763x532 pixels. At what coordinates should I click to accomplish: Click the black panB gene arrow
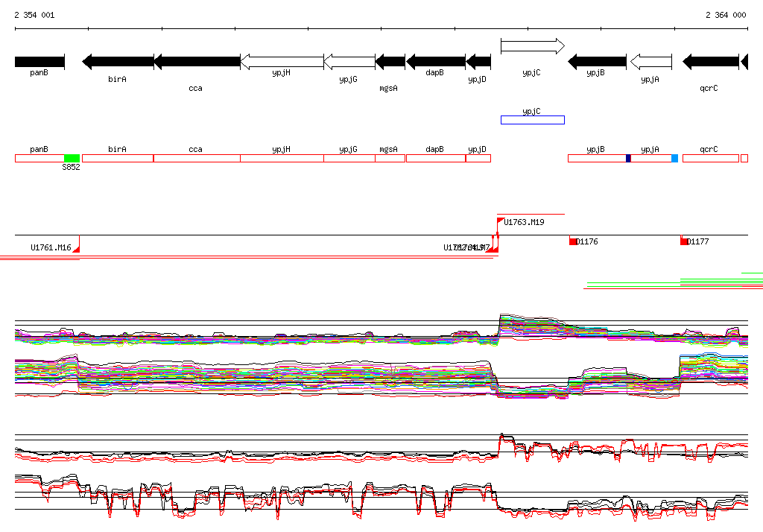(x=39, y=61)
